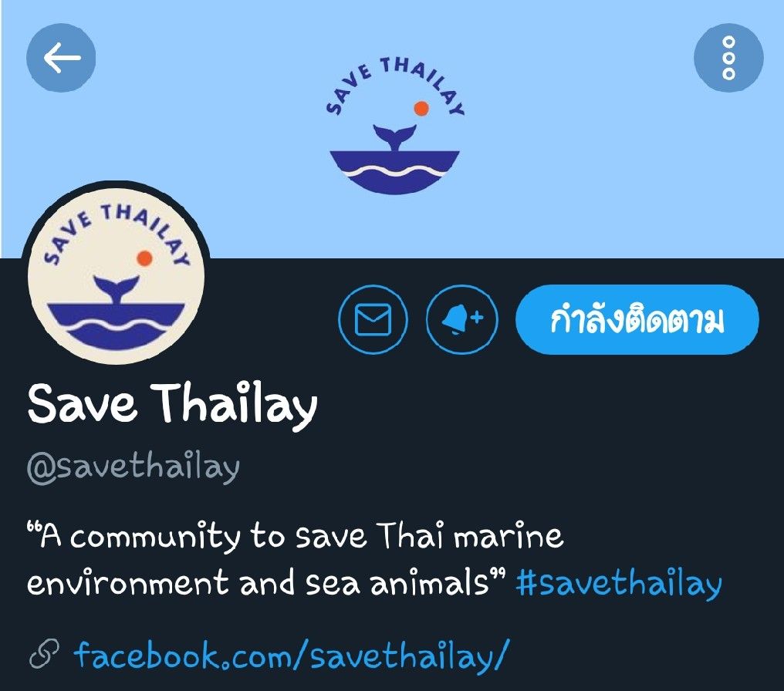Click the @savethailay username handle

133,468
